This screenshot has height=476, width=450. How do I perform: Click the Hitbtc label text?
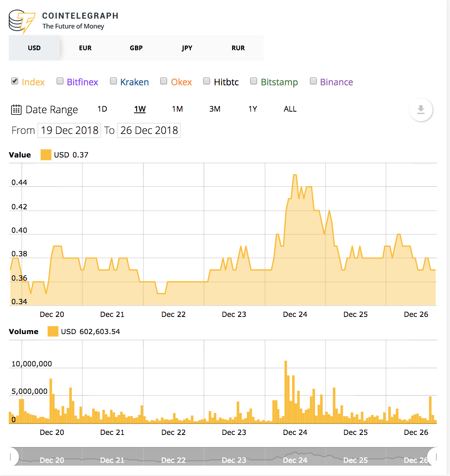coord(226,82)
